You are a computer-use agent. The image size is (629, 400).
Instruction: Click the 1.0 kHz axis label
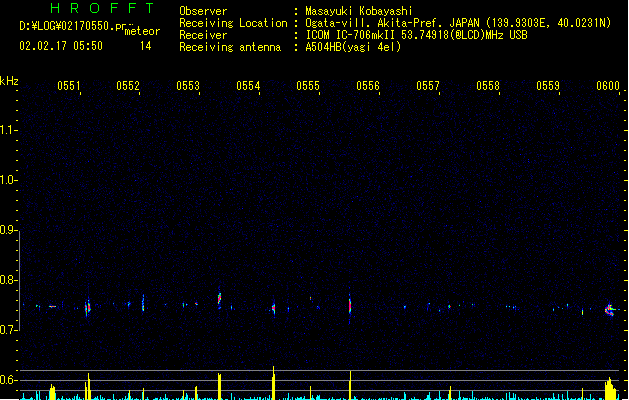[8, 180]
